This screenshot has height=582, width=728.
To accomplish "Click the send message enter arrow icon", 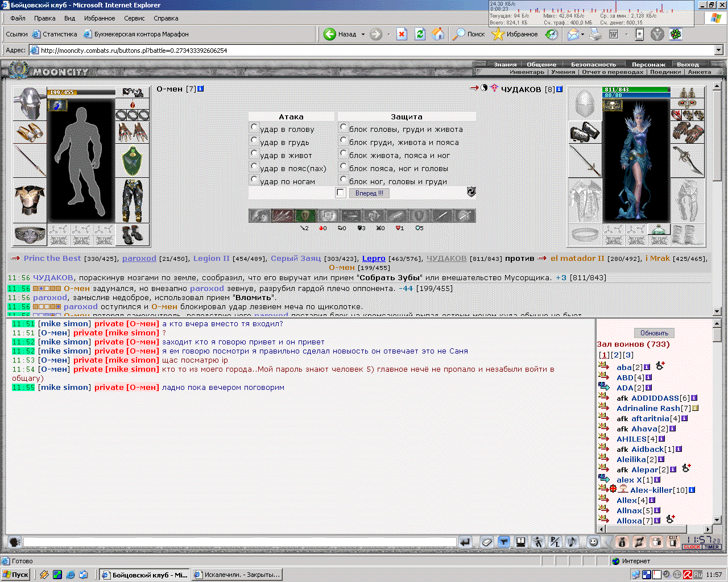I will [465, 542].
